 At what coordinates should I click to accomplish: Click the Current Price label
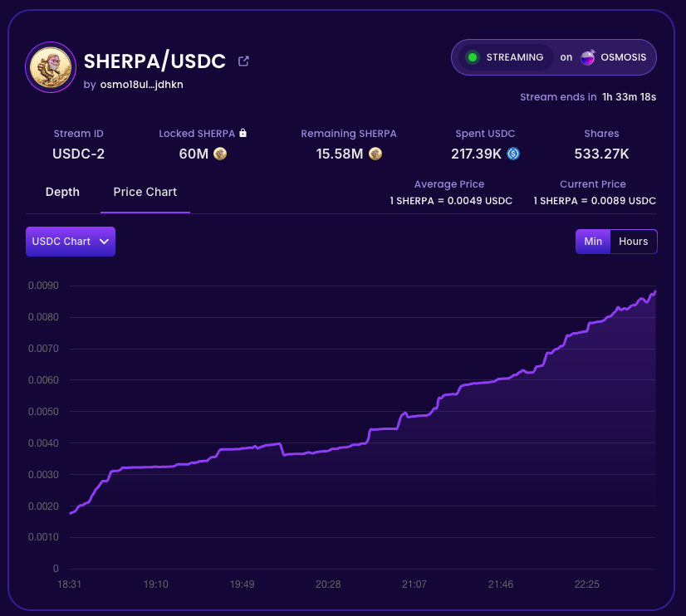593,184
